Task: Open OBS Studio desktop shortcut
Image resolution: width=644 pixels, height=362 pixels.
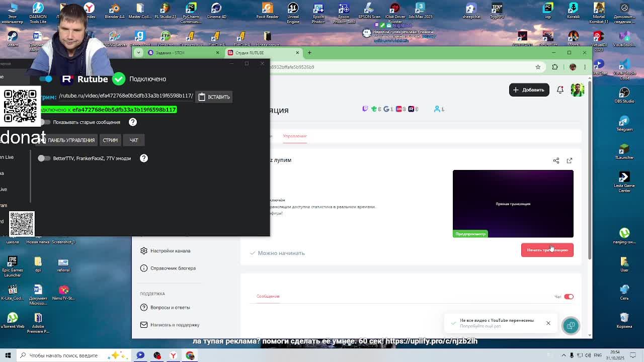Action: point(624,96)
